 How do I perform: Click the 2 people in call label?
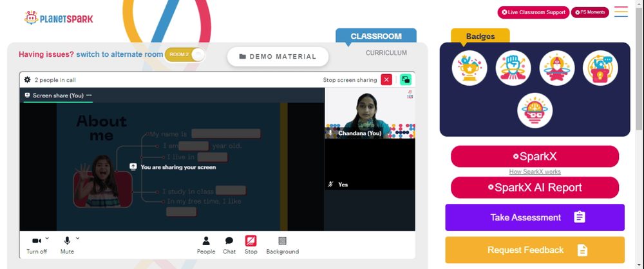[55, 80]
